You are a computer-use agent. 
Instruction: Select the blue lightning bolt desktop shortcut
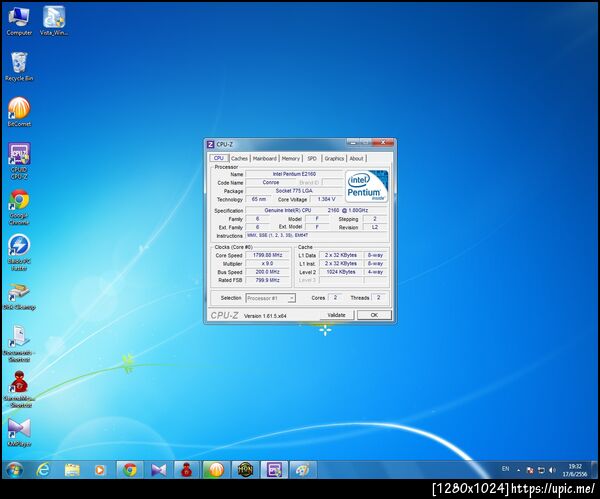pyautogui.click(x=19, y=253)
